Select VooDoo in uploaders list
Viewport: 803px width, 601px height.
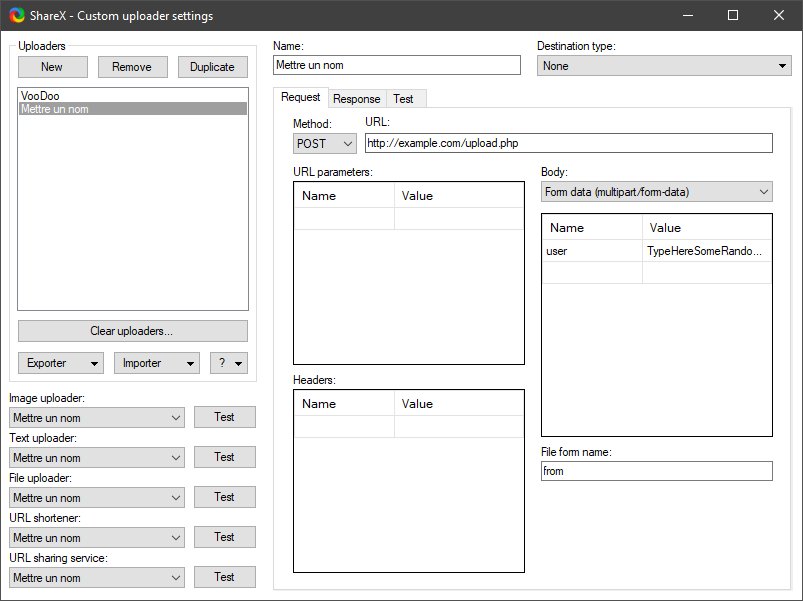(x=133, y=96)
